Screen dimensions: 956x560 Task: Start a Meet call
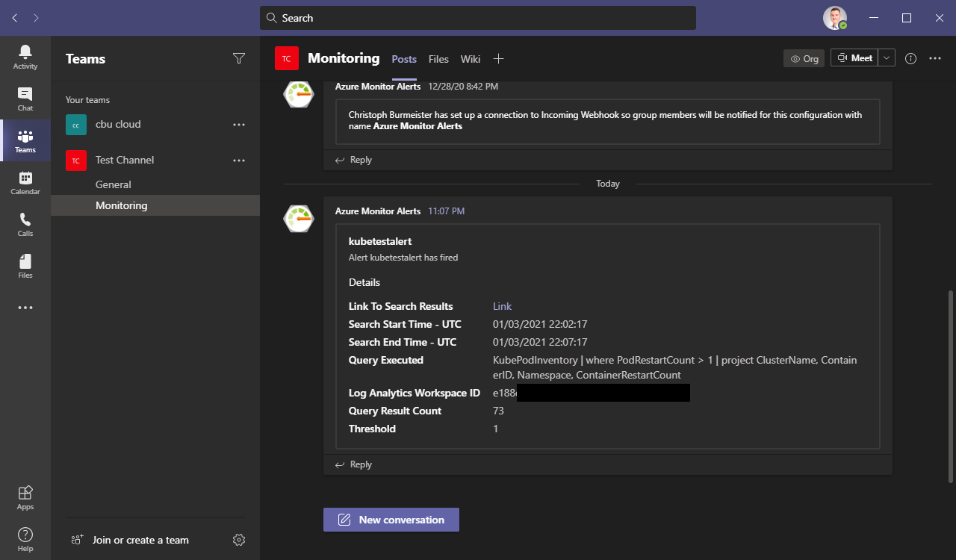[855, 58]
